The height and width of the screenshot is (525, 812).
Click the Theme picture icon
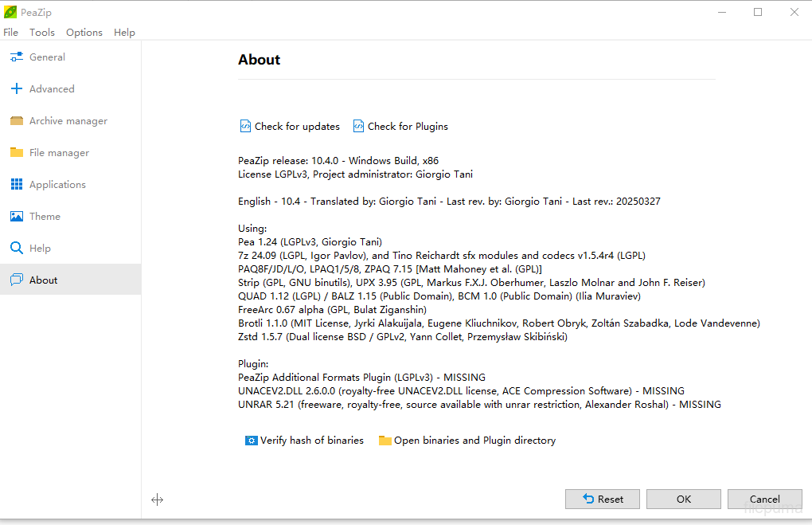point(16,217)
